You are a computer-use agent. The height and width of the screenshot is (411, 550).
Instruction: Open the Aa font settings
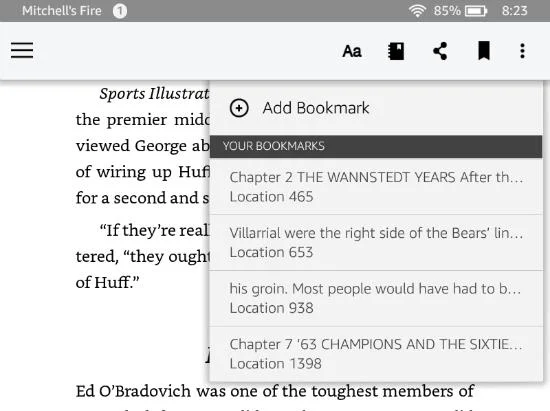pyautogui.click(x=352, y=51)
